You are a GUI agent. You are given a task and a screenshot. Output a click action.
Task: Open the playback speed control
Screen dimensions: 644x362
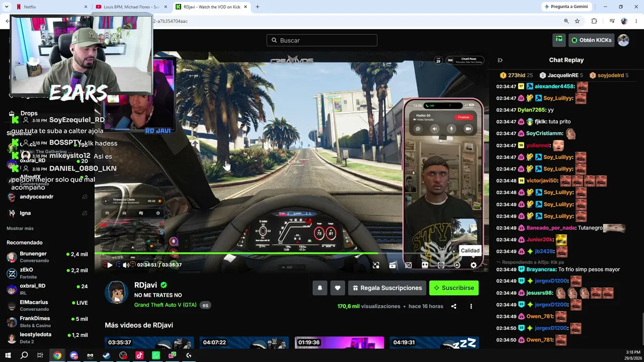coord(457,265)
